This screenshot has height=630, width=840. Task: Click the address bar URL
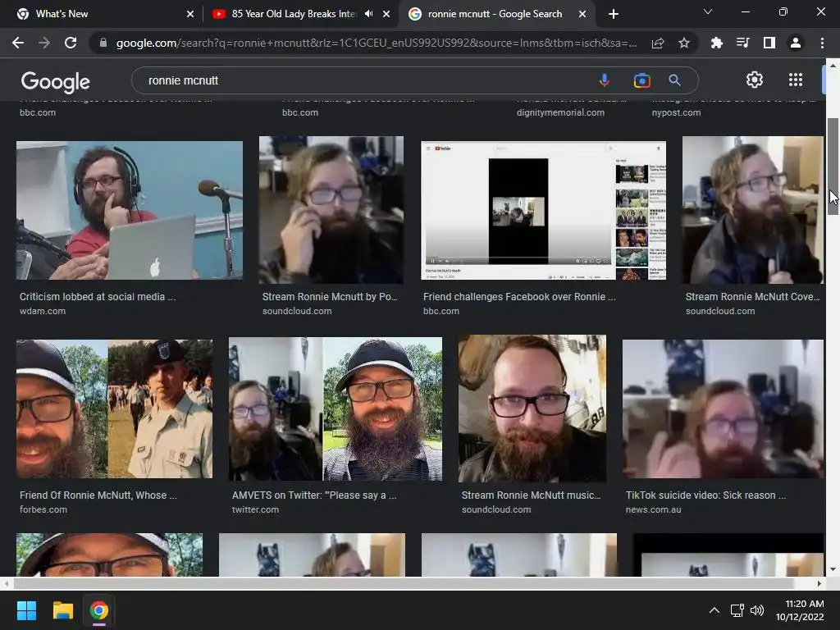pos(377,43)
